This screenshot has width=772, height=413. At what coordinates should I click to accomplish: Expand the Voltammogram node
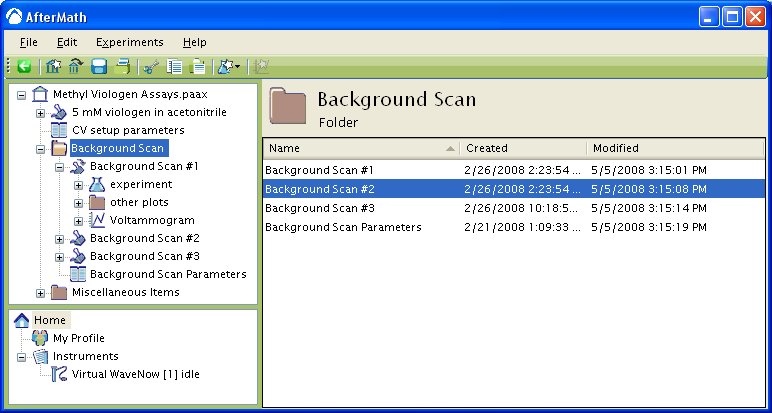pyautogui.click(x=78, y=222)
